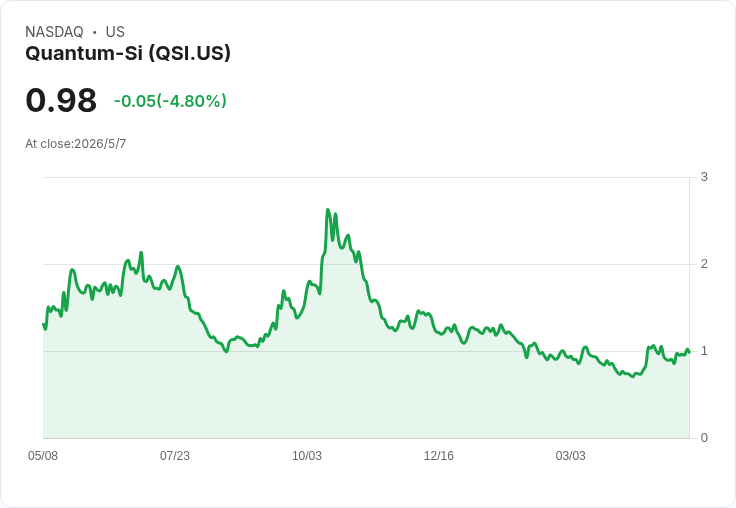This screenshot has height=508, width=736.
Task: Click the US market label
Action: tap(115, 32)
